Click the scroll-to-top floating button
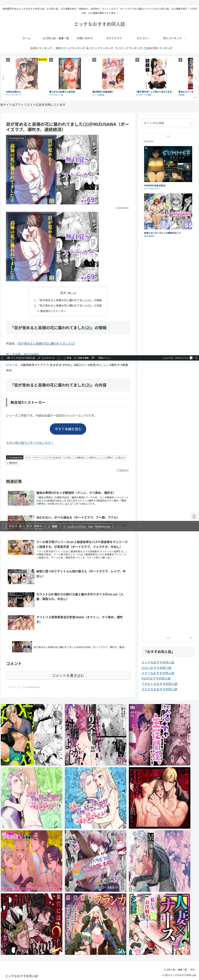Viewport: 199px width, 980px height. pyautogui.click(x=194, y=516)
